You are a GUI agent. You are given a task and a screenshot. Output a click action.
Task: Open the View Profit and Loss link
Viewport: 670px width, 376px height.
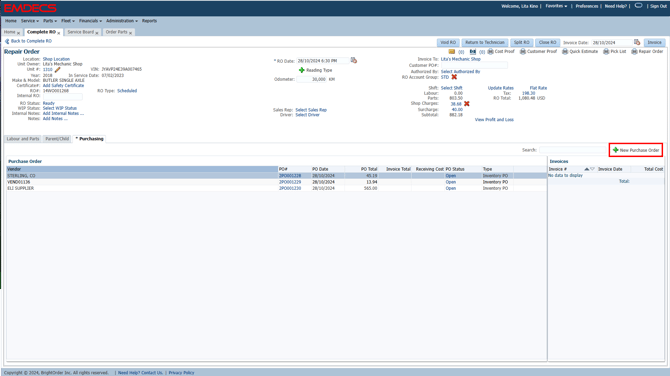(494, 120)
